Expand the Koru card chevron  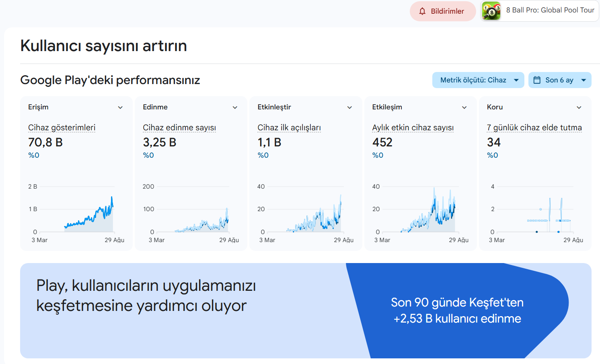pos(579,107)
